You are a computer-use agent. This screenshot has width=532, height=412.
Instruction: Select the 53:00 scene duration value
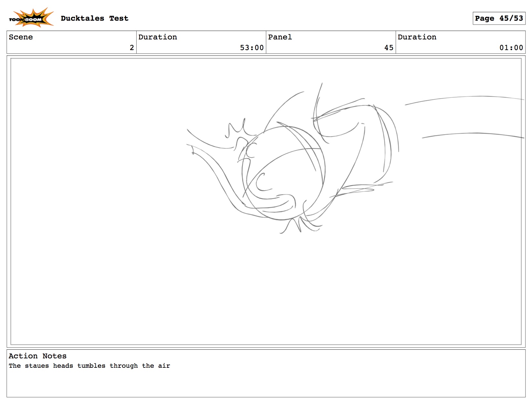coord(252,48)
